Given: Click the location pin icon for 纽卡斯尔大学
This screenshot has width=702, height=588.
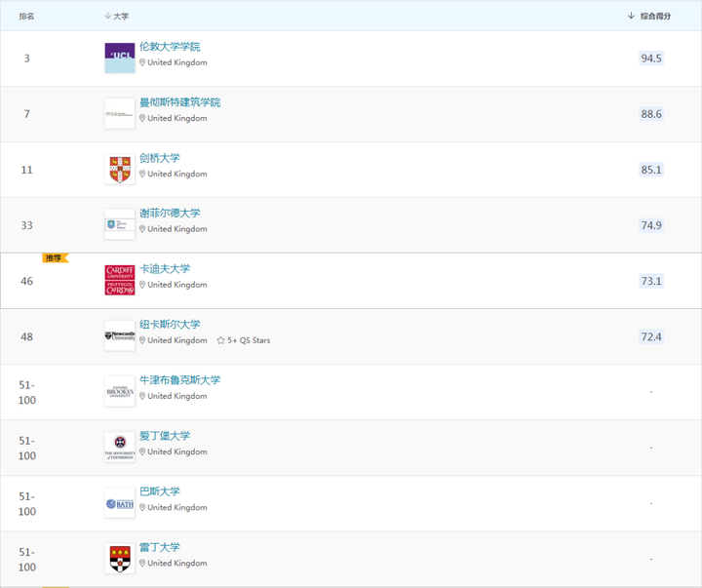Looking at the screenshot, I should (142, 340).
